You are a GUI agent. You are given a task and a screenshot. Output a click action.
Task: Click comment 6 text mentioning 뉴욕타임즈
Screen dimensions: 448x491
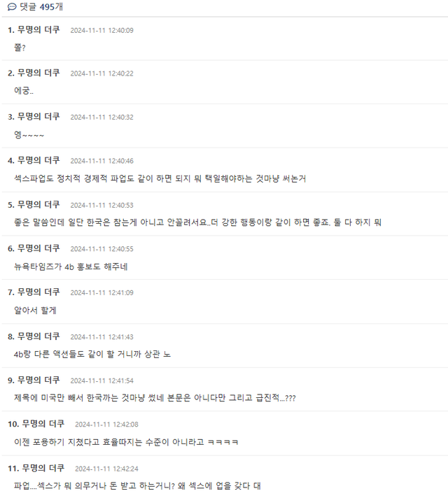[x=71, y=266]
